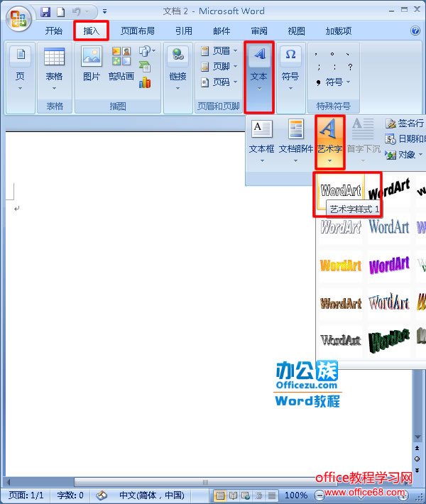Click the new blank document icon
The width and height of the screenshot is (426, 504).
[x=60, y=12]
